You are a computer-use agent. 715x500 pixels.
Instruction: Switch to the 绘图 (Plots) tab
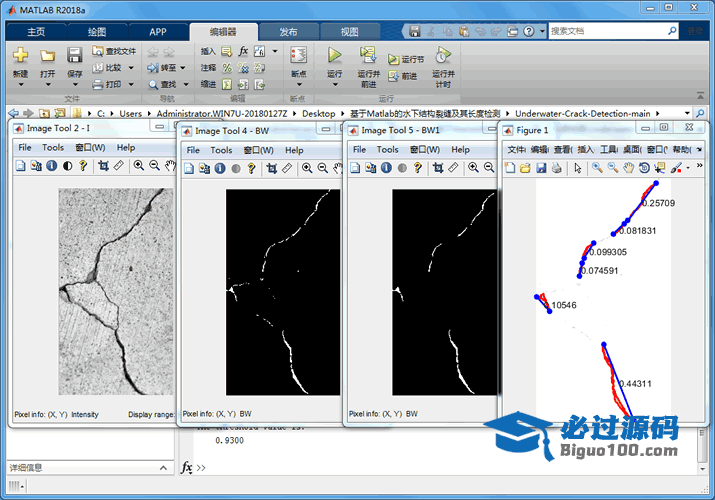[97, 32]
